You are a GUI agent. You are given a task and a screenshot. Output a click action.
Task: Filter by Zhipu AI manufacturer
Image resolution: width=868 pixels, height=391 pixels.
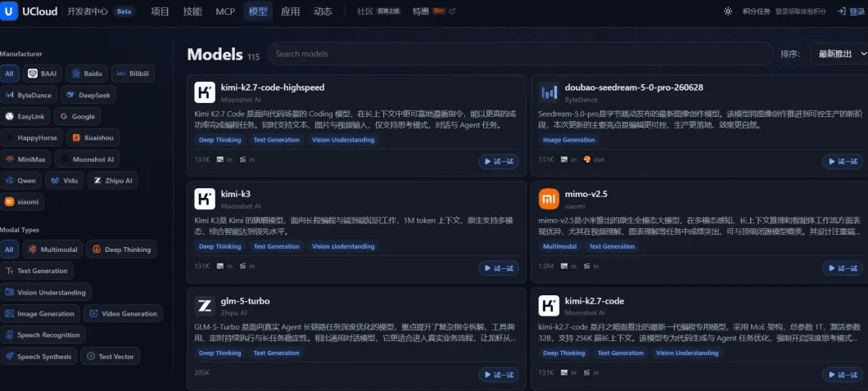pyautogui.click(x=113, y=180)
